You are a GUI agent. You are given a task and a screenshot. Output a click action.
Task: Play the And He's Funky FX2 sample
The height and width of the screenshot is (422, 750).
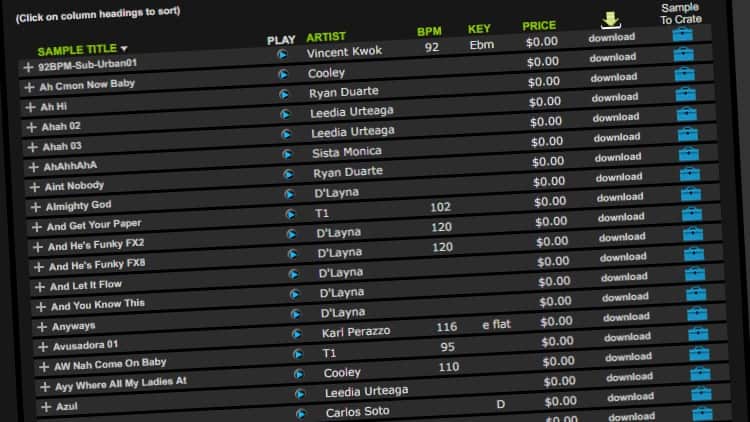291,234
